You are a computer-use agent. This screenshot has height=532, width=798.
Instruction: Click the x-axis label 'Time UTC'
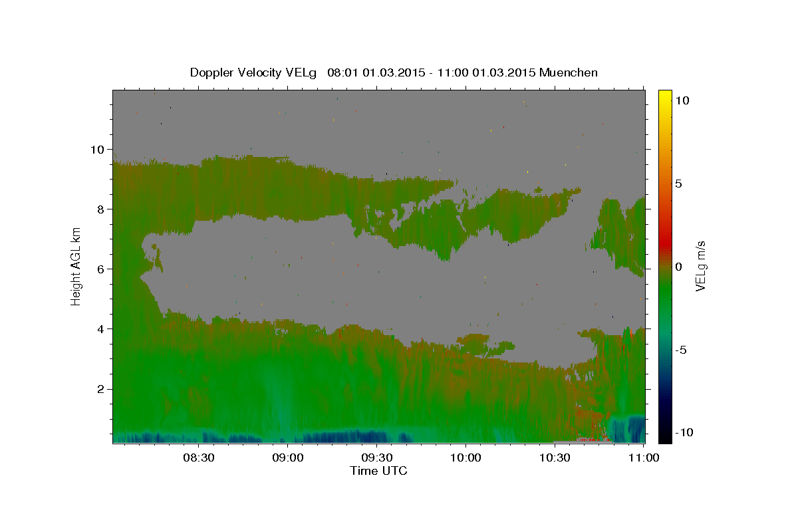coord(378,471)
